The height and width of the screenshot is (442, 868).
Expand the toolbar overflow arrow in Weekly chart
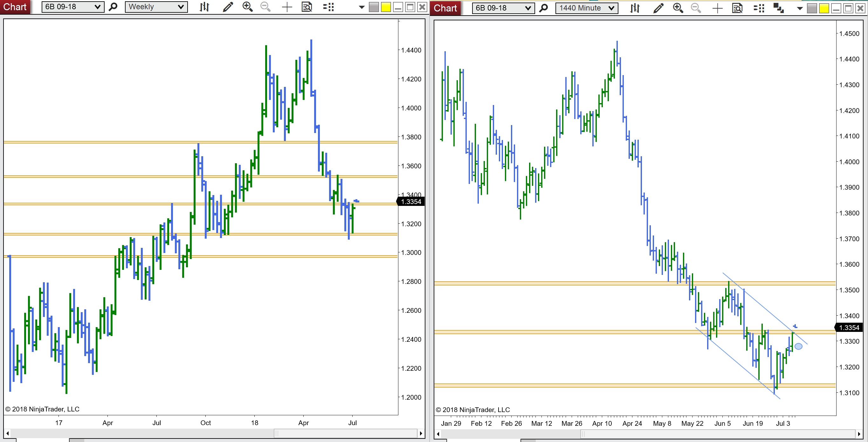pos(362,7)
